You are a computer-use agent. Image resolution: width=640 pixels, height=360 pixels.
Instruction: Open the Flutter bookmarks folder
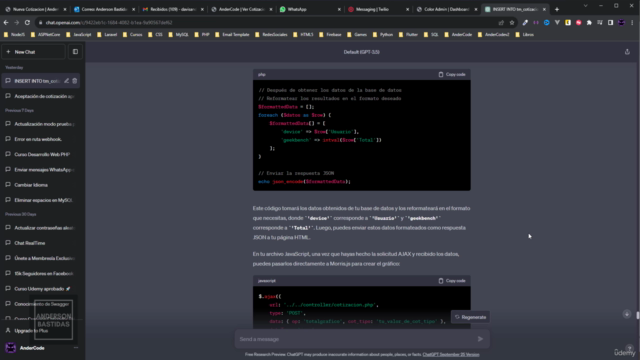(x=408, y=35)
